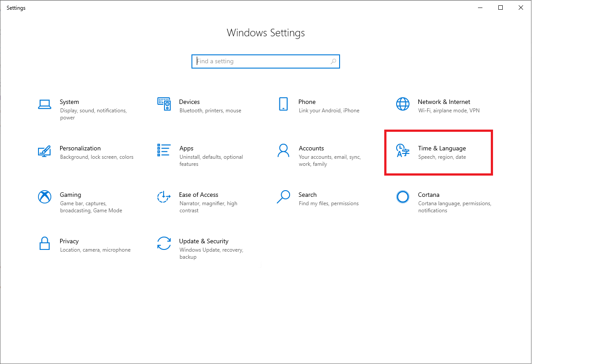Open the Personalization heading
Viewport: 604px width, 364px height.
(x=80, y=148)
